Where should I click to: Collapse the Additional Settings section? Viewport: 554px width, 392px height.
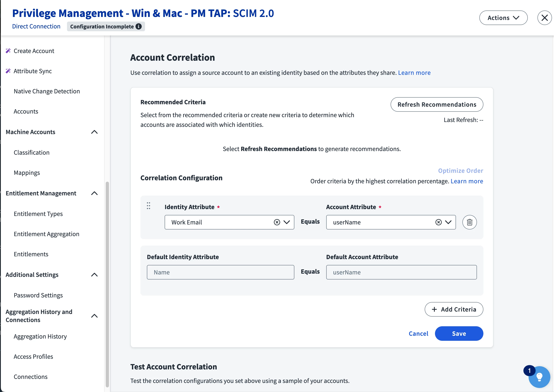click(x=94, y=275)
